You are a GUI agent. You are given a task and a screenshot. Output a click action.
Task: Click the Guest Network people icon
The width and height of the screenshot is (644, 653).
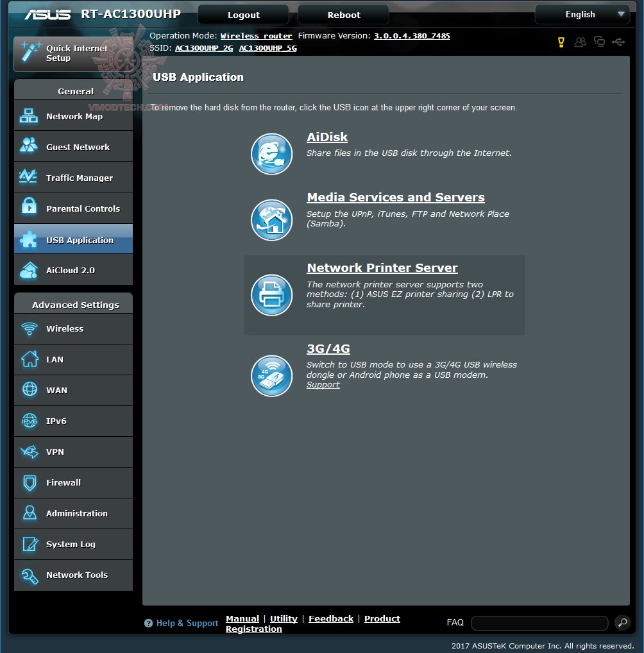click(x=29, y=146)
